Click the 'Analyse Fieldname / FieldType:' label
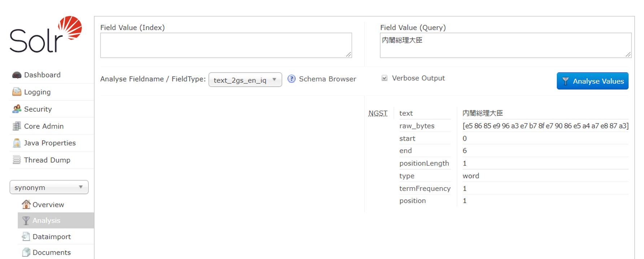The height and width of the screenshot is (259, 644). click(153, 79)
